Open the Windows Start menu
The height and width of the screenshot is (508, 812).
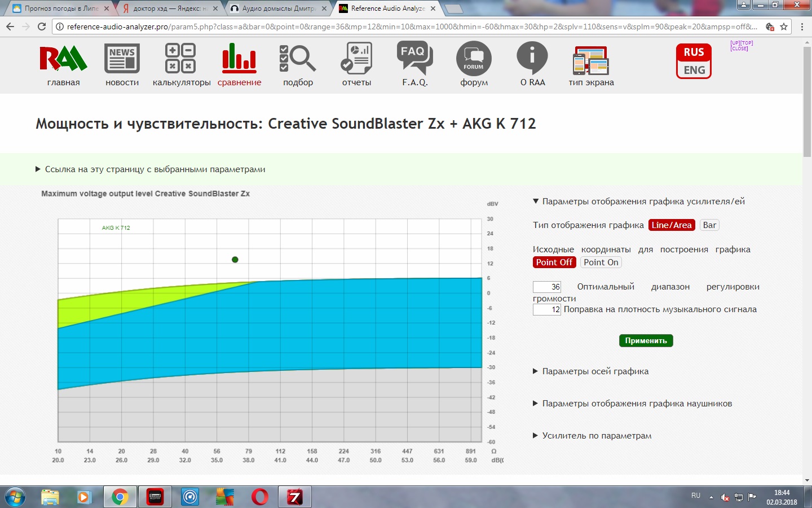[15, 497]
